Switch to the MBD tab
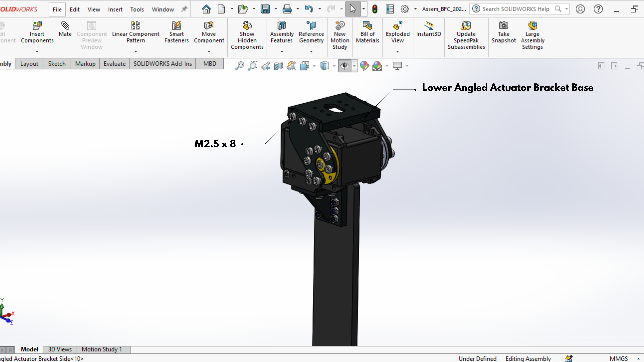Image resolution: width=644 pixels, height=362 pixels. (210, 64)
